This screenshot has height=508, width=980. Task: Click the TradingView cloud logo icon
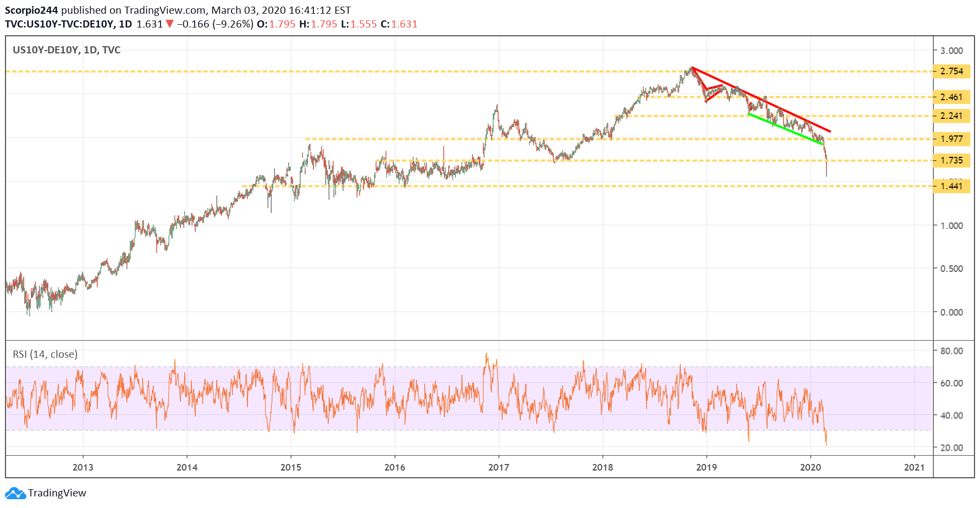click(15, 493)
